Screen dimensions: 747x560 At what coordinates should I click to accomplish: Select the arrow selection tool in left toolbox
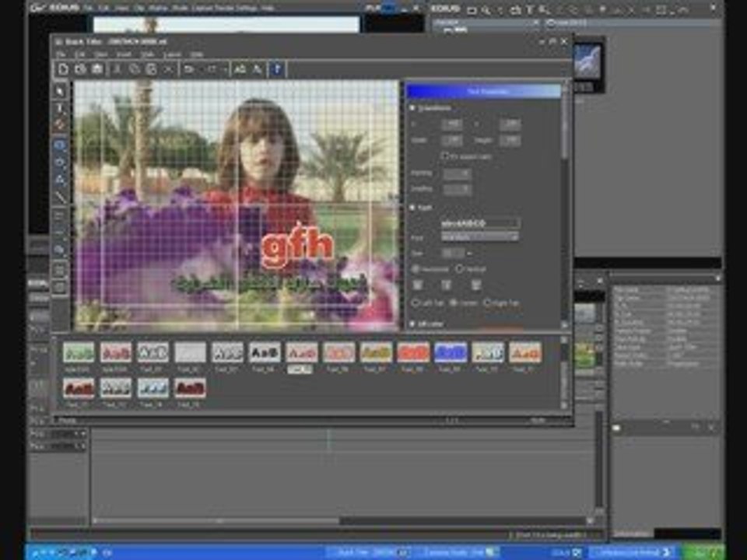[x=60, y=90]
